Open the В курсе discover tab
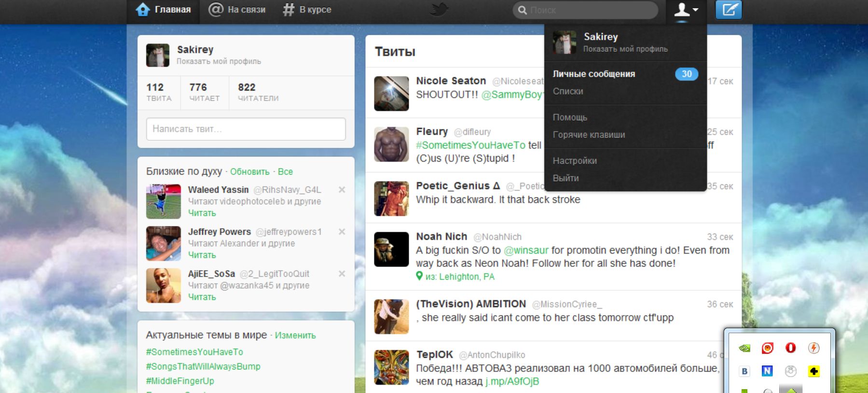868x393 pixels. point(307,10)
